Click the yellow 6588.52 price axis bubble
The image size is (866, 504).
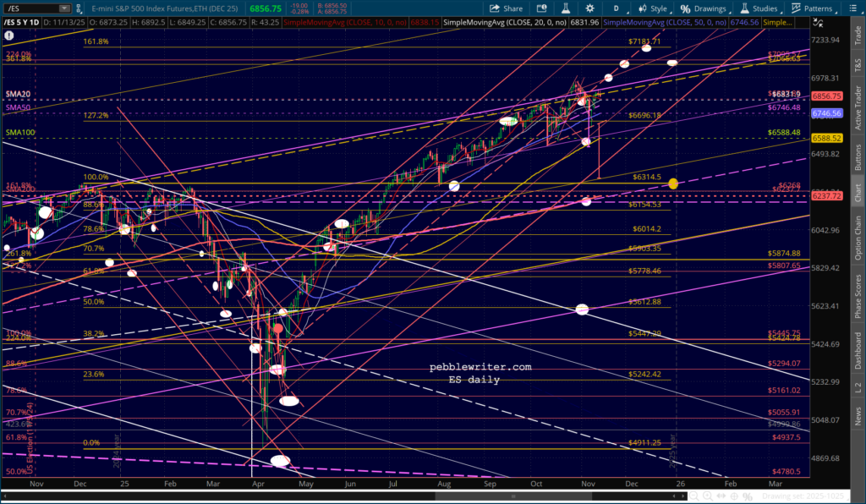[x=827, y=139]
